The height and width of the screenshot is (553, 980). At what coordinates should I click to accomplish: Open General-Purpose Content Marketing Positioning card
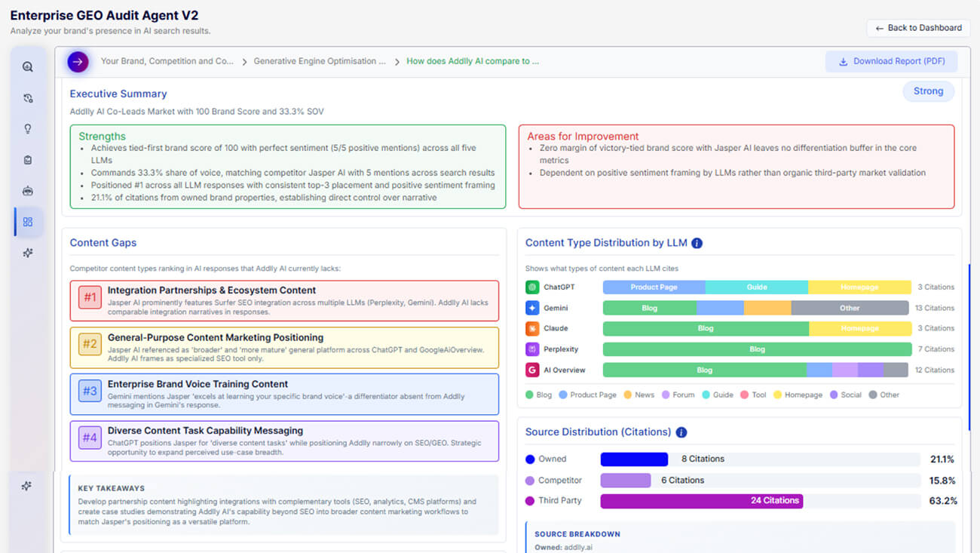coord(284,348)
